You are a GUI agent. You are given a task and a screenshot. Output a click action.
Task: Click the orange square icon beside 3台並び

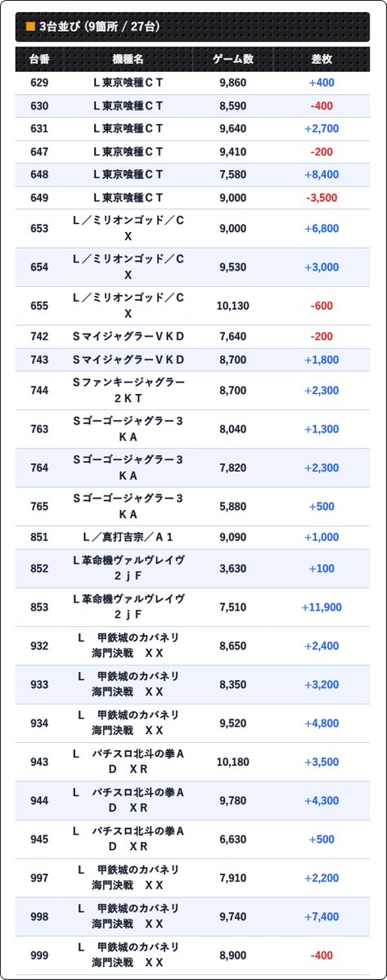(x=30, y=26)
